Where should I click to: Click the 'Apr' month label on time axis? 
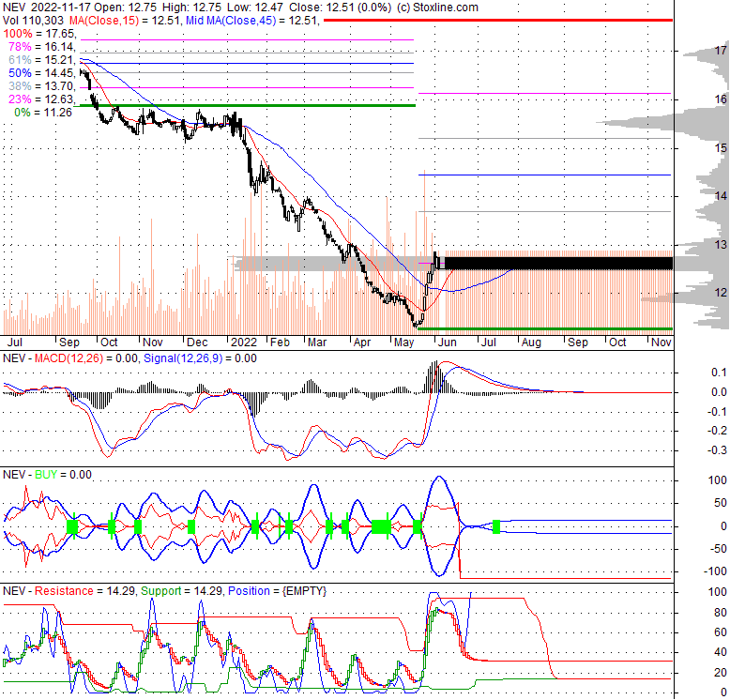pos(362,342)
